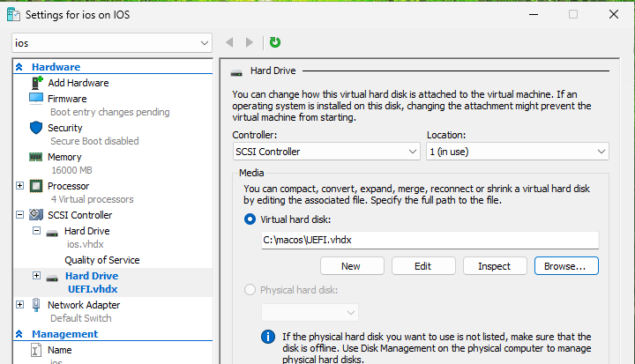635x364 pixels.
Task: Select the Network Adapter icon
Action: [36, 305]
